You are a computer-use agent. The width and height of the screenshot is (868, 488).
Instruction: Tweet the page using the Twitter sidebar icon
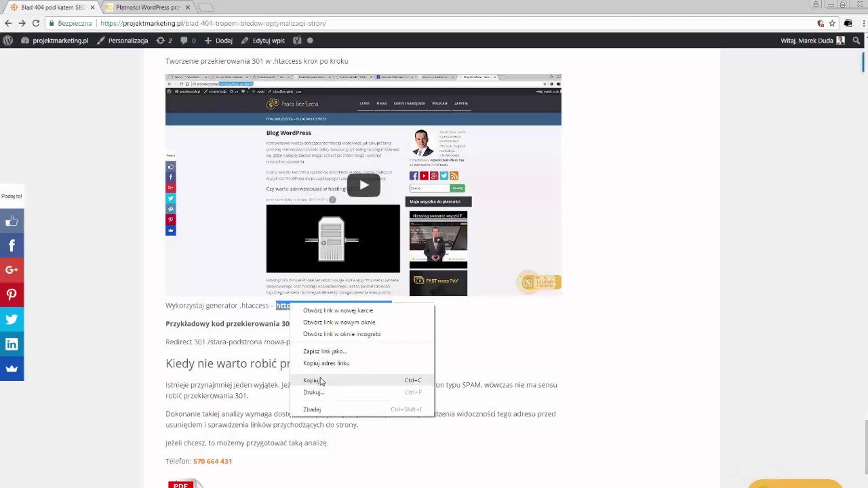pyautogui.click(x=12, y=319)
